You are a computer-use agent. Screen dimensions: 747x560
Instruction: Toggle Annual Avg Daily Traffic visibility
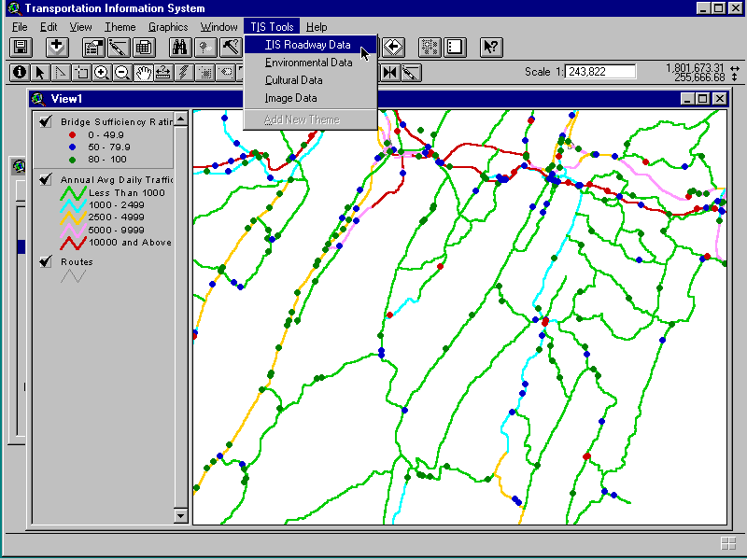click(x=44, y=179)
